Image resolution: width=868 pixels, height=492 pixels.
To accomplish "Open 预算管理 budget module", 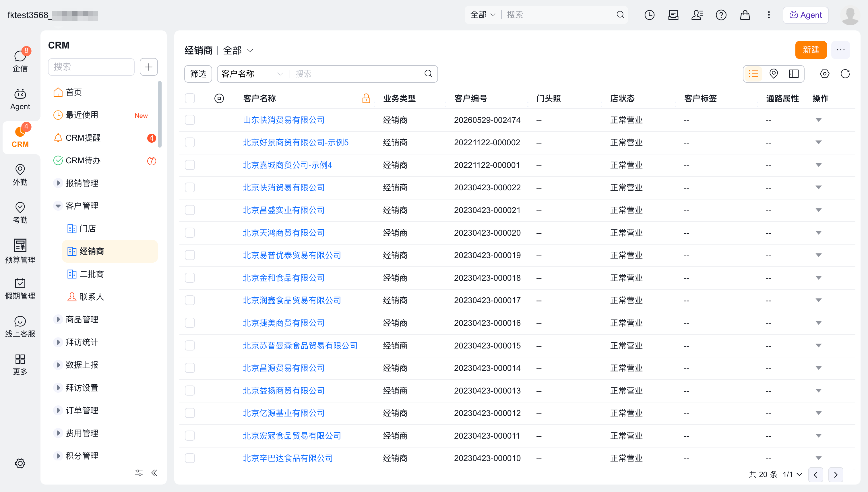I will pyautogui.click(x=20, y=251).
